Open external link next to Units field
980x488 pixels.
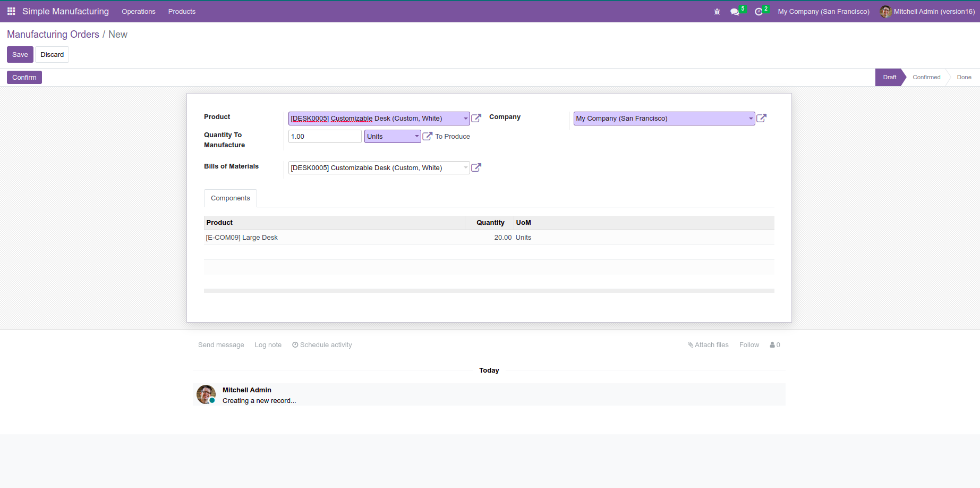tap(427, 136)
